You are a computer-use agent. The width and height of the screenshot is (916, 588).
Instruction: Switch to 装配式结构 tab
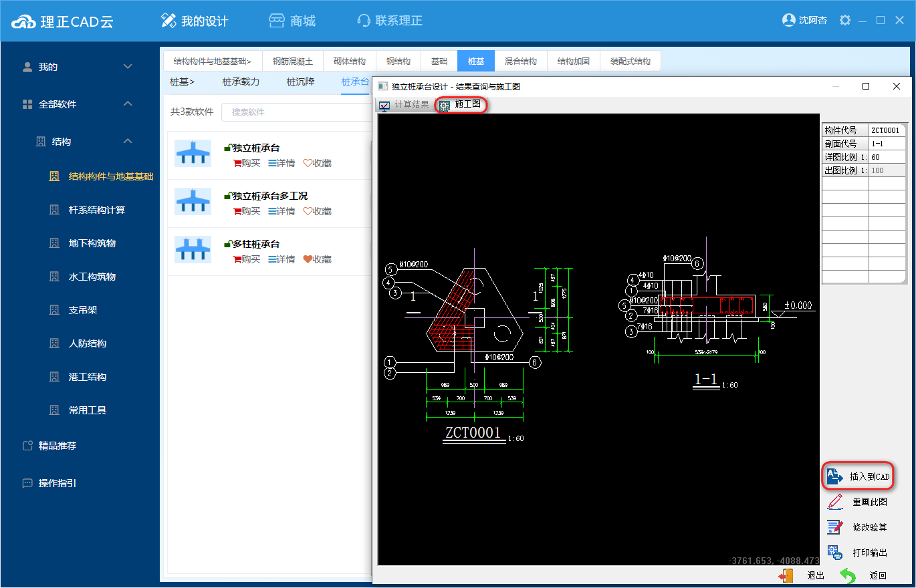pos(631,61)
